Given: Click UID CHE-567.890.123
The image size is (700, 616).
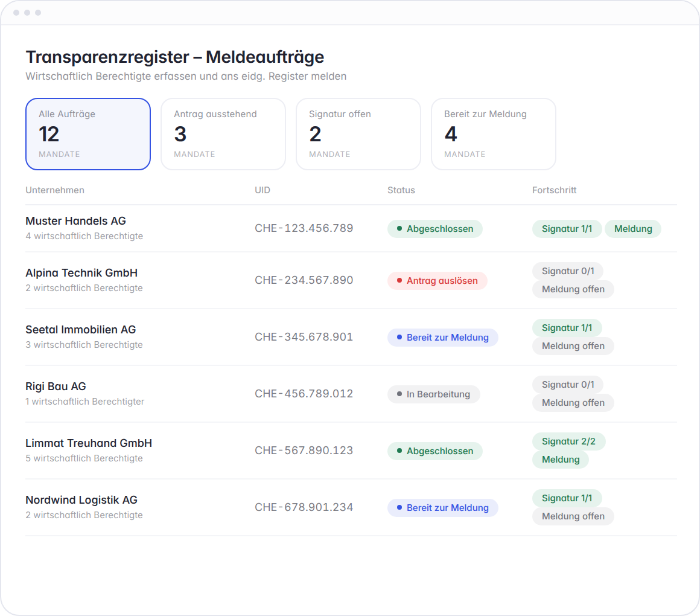Looking at the screenshot, I should (x=304, y=451).
